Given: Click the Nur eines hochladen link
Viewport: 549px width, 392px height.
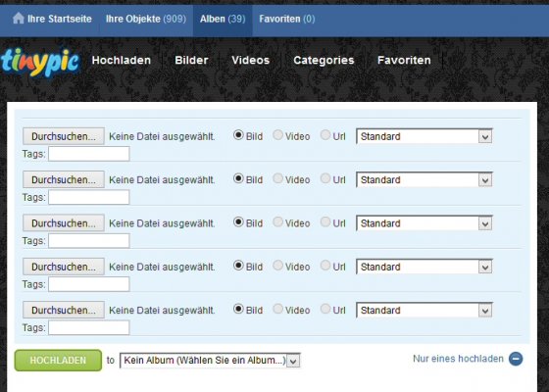Looking at the screenshot, I should pyautogui.click(x=458, y=359).
